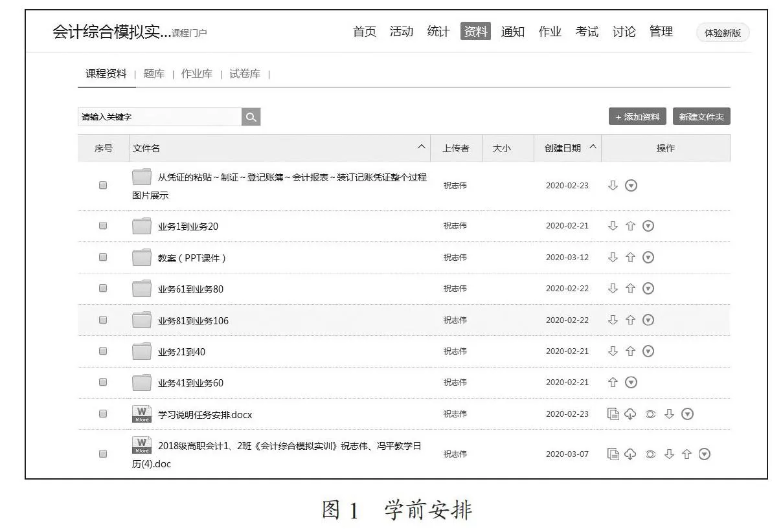Toggle visibility eye for 学习说明任务安排.docx
Screen dimensions: 783x532
click(x=651, y=414)
